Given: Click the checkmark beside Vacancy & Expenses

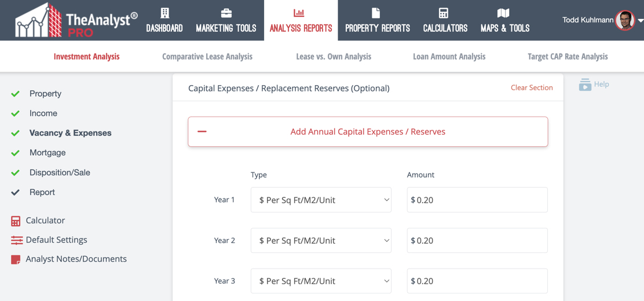Looking at the screenshot, I should (15, 134).
